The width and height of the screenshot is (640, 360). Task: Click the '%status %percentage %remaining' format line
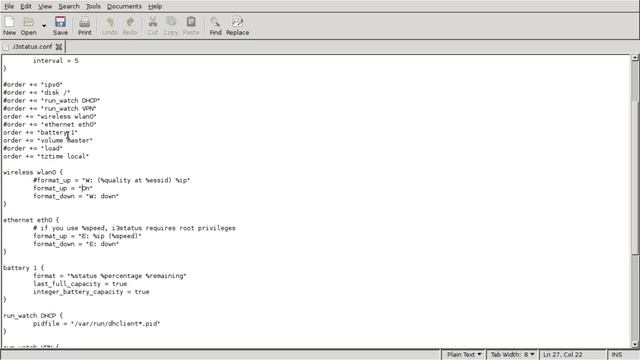(x=110, y=276)
